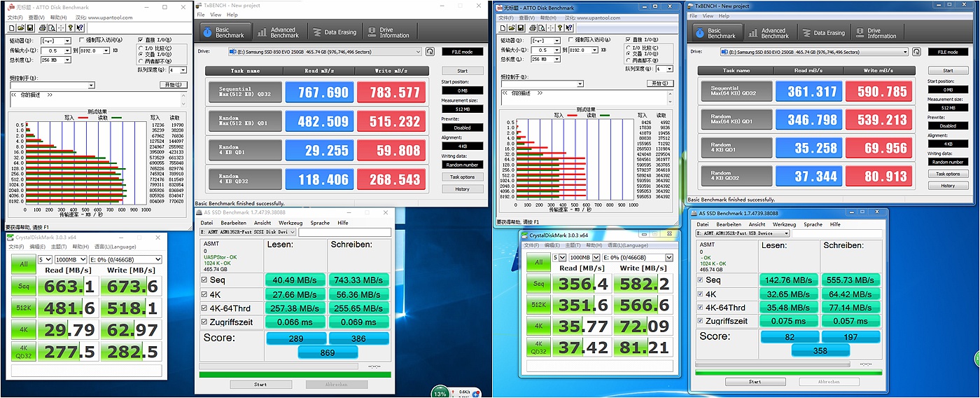Viewport: 980px width, 398px height.
Task: Click comment field below left CrystalDiskMark results
Action: [x=86, y=371]
